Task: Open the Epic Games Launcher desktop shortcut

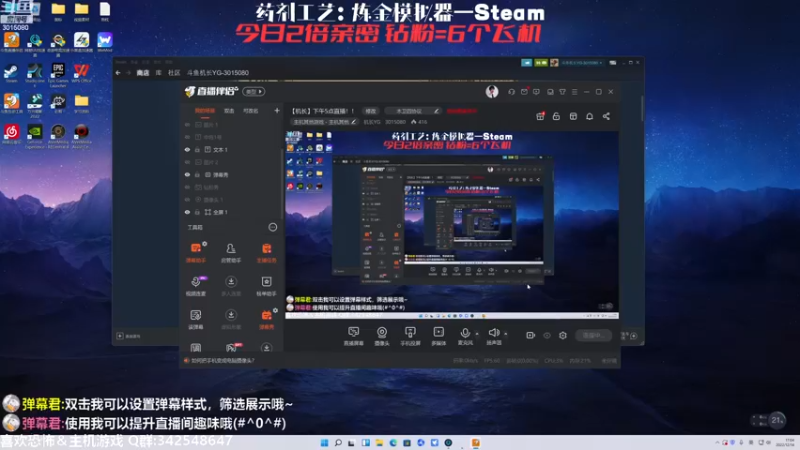Action: (58, 74)
